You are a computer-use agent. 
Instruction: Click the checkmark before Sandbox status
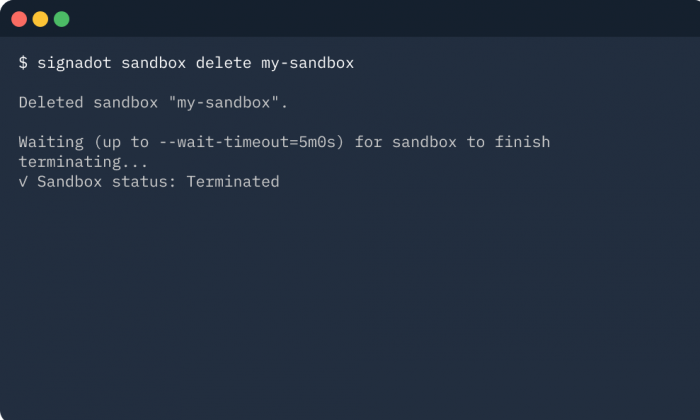pyautogui.click(x=23, y=182)
